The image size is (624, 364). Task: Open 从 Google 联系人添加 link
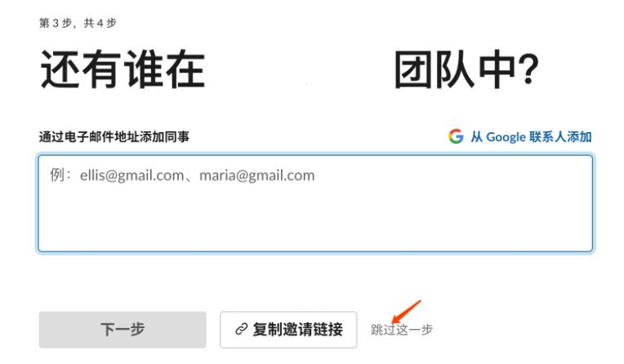[519, 136]
